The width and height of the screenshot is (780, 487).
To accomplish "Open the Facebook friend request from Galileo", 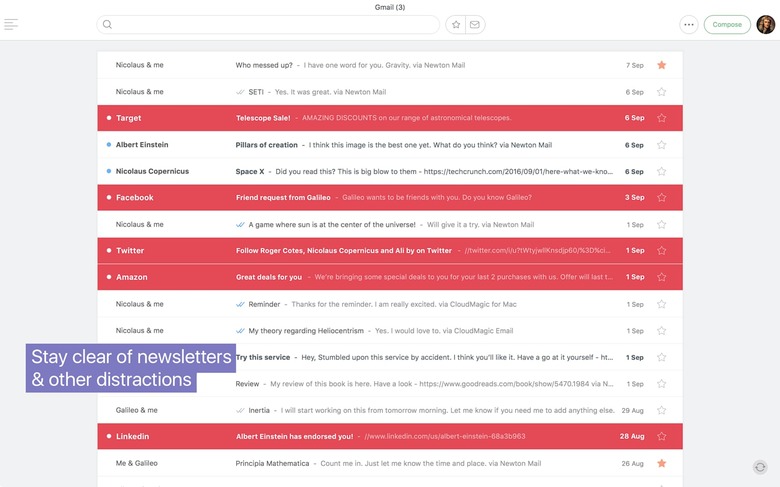I will click(400, 198).
